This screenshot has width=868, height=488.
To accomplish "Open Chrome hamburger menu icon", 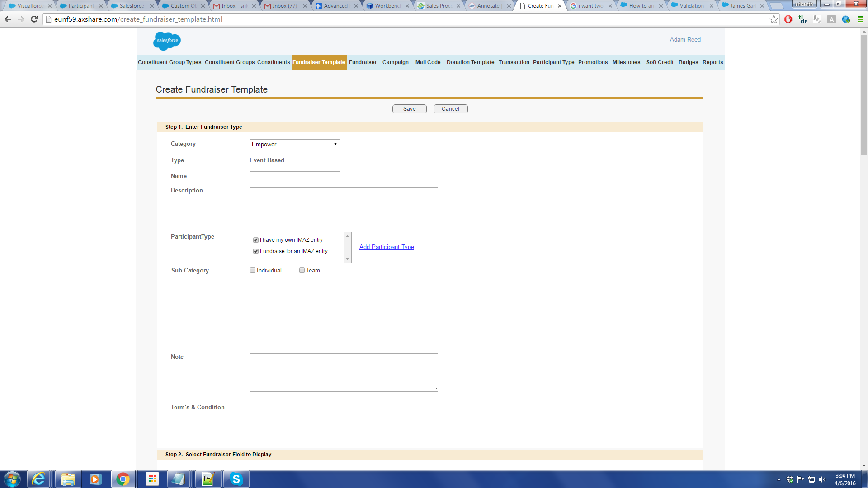I will click(x=860, y=19).
